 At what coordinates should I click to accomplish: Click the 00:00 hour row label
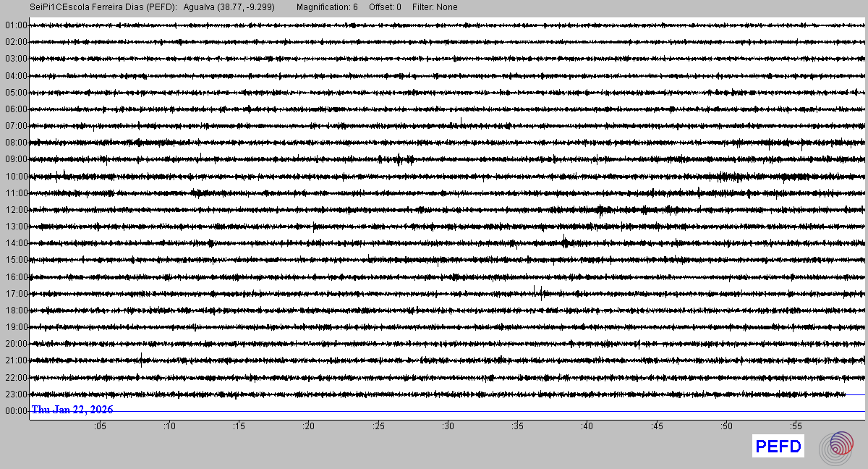point(16,411)
